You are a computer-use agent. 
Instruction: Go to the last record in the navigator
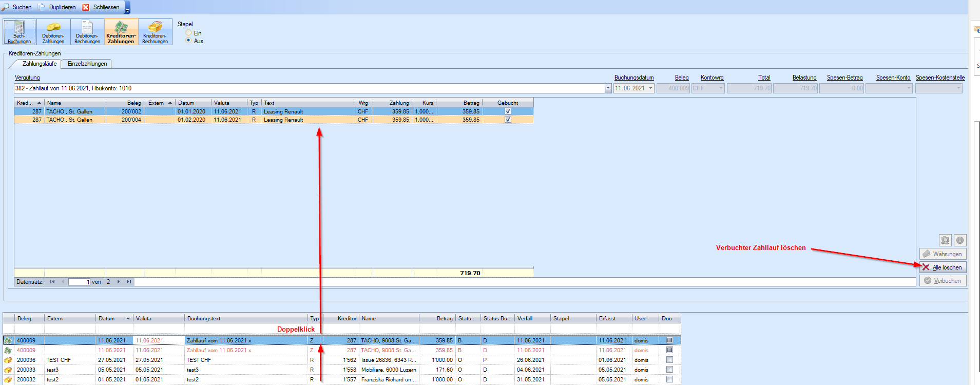[129, 282]
